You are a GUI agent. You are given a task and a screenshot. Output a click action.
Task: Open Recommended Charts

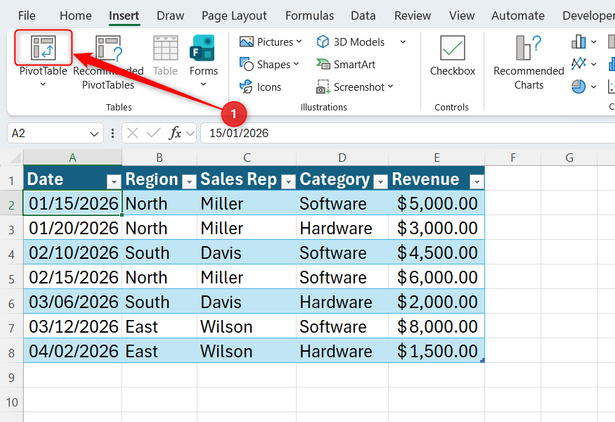click(529, 62)
